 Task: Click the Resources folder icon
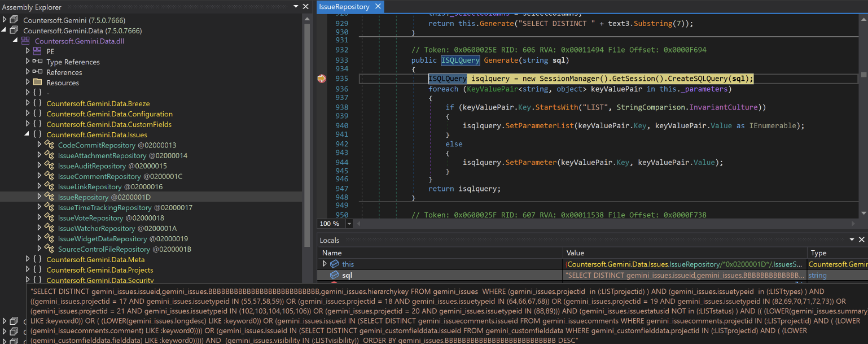coord(37,82)
